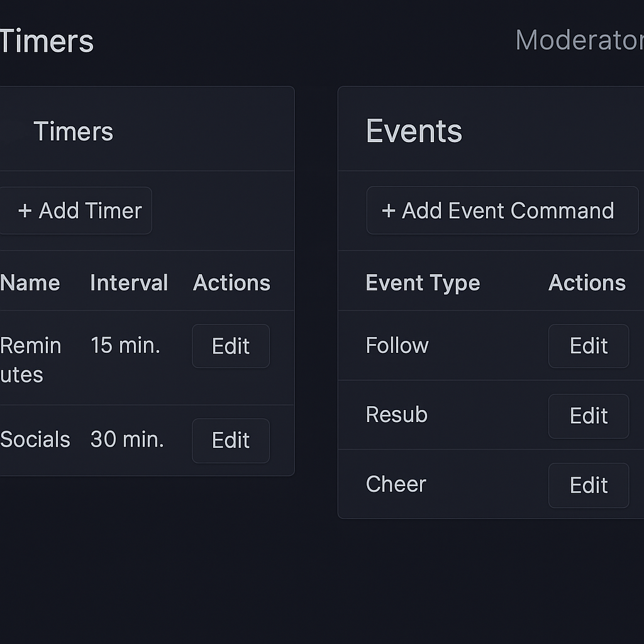Viewport: 644px width, 644px height.
Task: Click the Name column header
Action: (30, 283)
